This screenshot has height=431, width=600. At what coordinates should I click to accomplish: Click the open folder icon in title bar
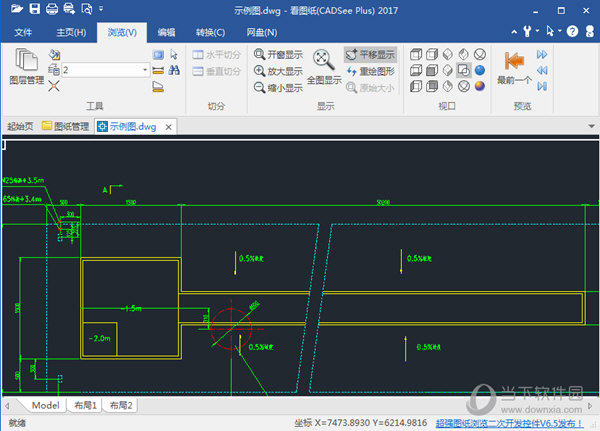click(17, 8)
